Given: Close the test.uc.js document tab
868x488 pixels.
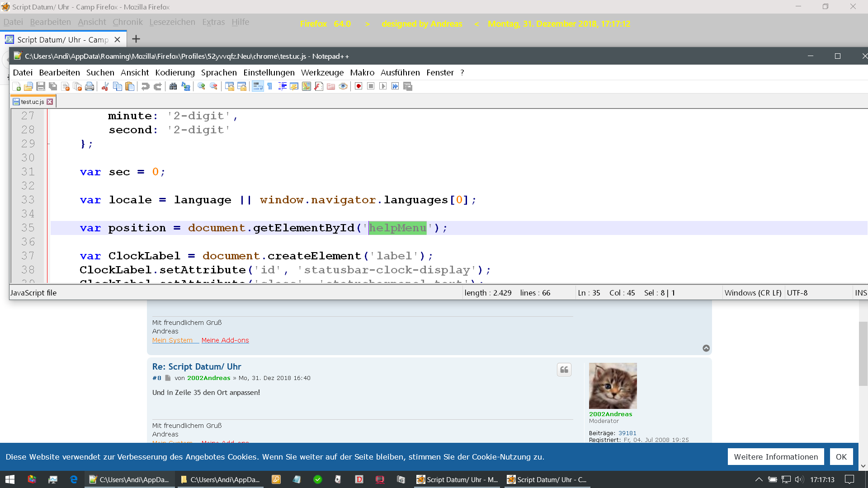Looking at the screenshot, I should coord(50,102).
